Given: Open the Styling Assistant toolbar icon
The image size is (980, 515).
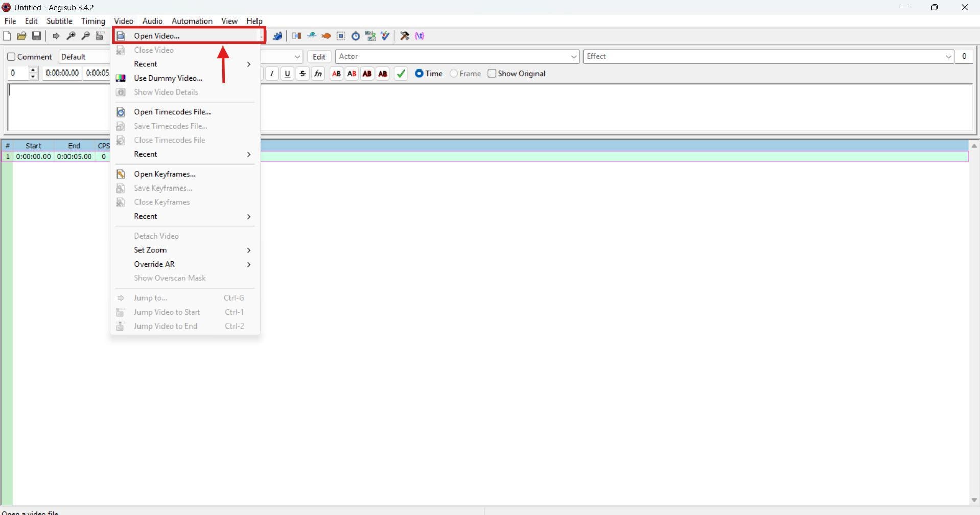Looking at the screenshot, I should pyautogui.click(x=312, y=36).
